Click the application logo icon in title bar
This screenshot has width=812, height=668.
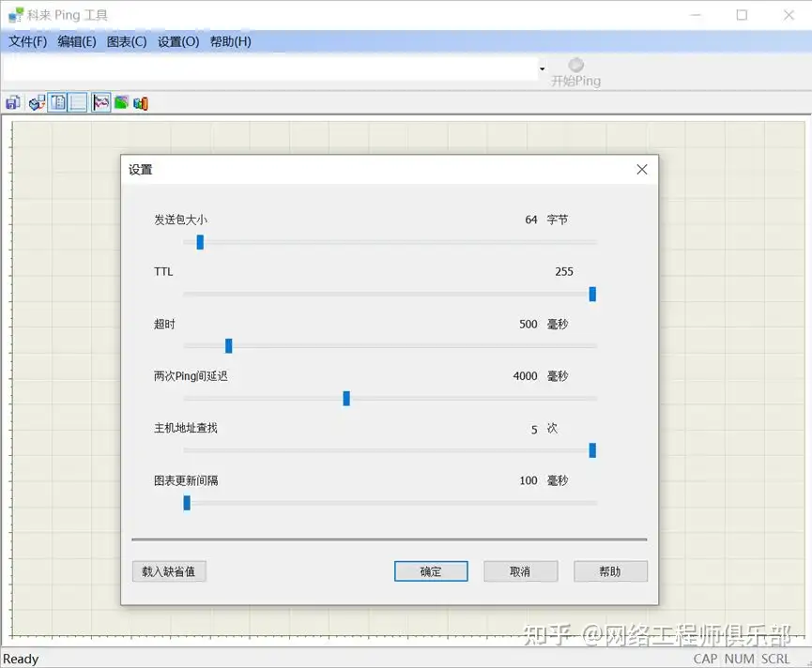12,14
